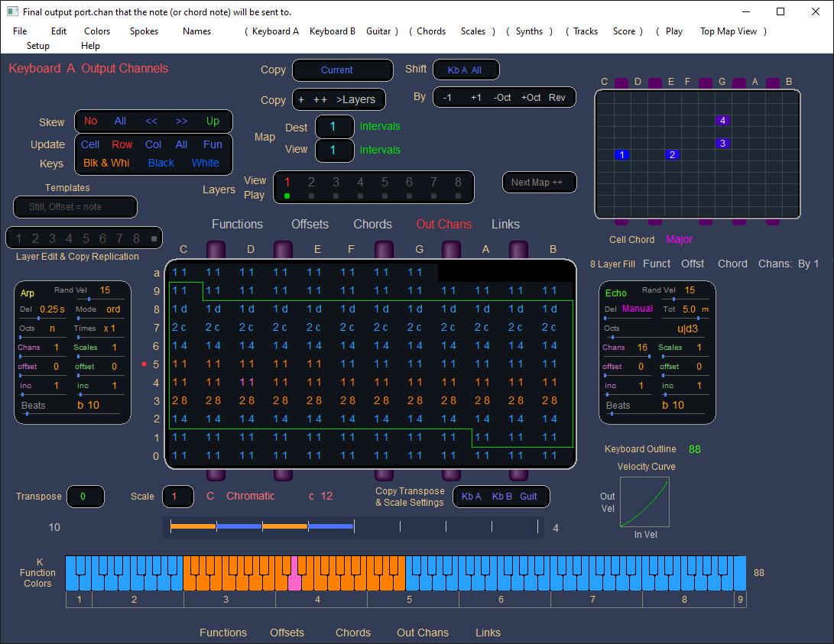Select chord marker 1 in top-right grid

point(622,155)
